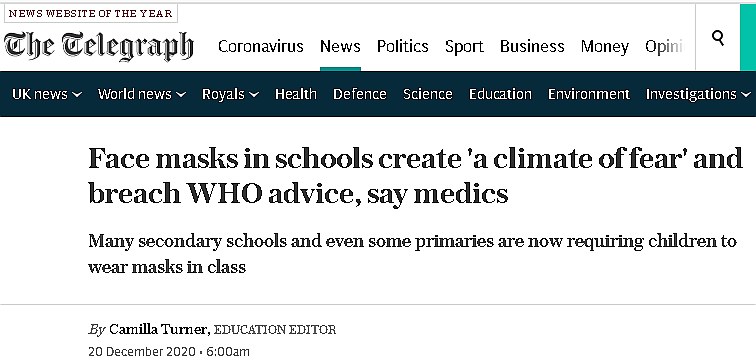The image size is (756, 361).
Task: Open author Camilla Turner's profile
Action: (159, 330)
